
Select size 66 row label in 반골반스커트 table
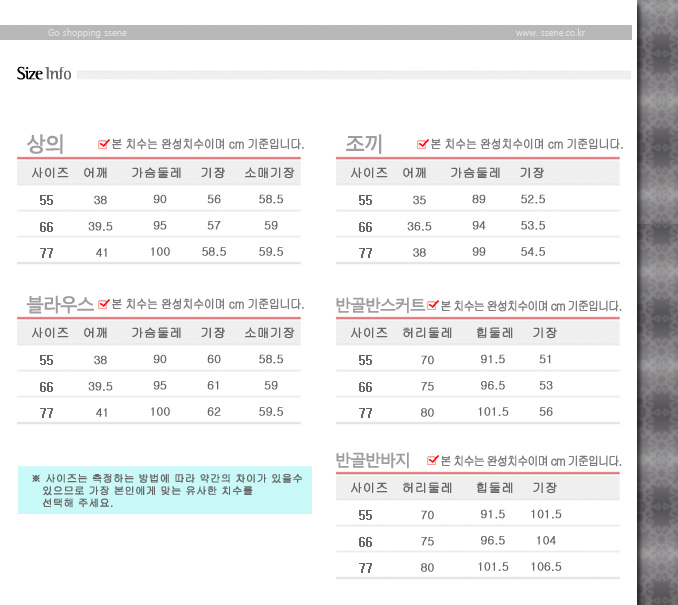[x=365, y=387]
